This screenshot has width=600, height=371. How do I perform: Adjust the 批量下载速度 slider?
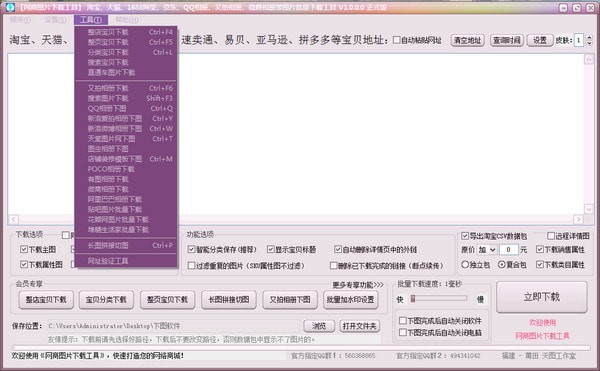pyautogui.click(x=413, y=298)
